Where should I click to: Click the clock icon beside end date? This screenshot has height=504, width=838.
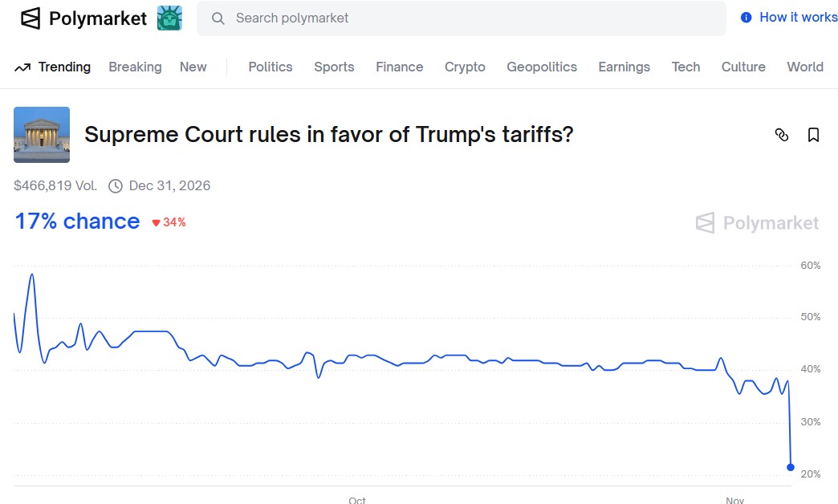point(116,186)
